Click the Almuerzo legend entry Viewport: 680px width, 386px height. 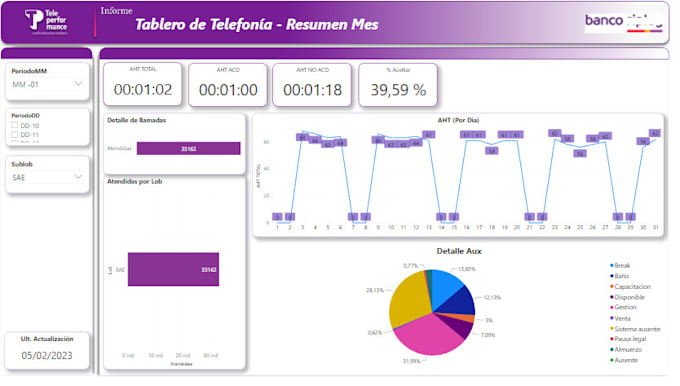click(626, 350)
